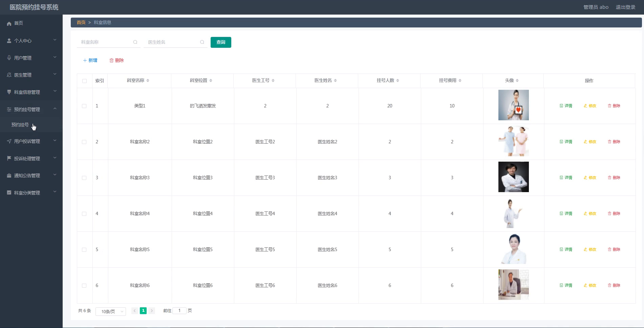
Task: Collapse 预约挂号管理 chevron in sidebar
Action: (55, 109)
